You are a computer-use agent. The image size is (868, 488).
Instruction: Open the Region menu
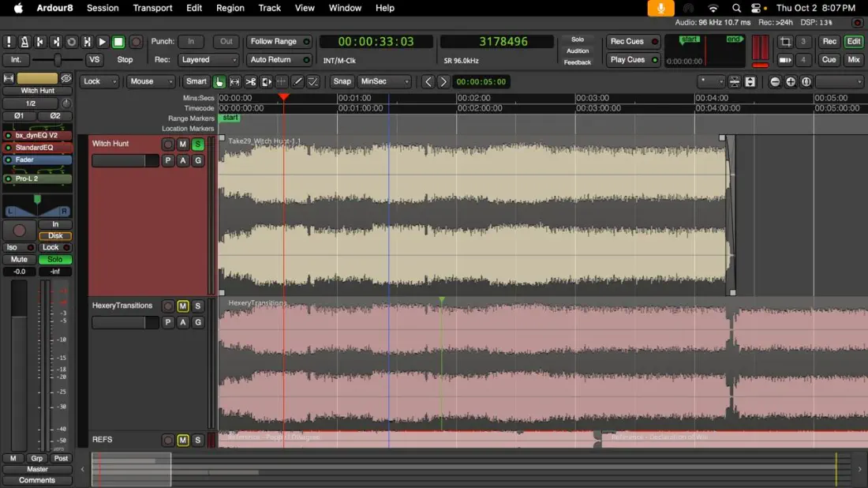(x=230, y=8)
